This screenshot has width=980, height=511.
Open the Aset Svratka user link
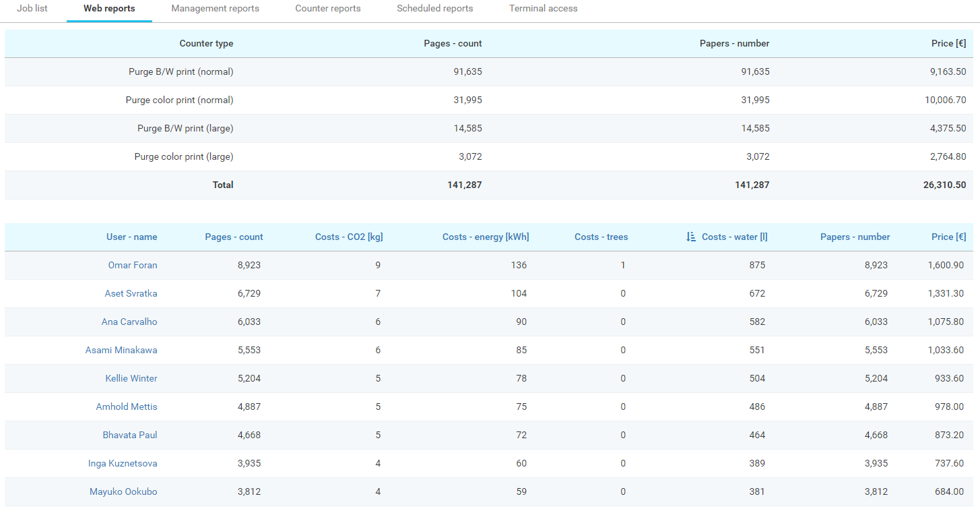131,293
